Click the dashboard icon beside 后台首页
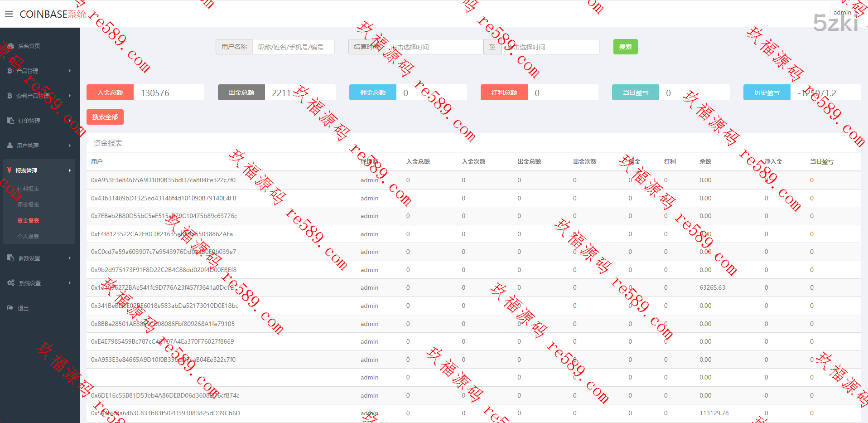 11,46
